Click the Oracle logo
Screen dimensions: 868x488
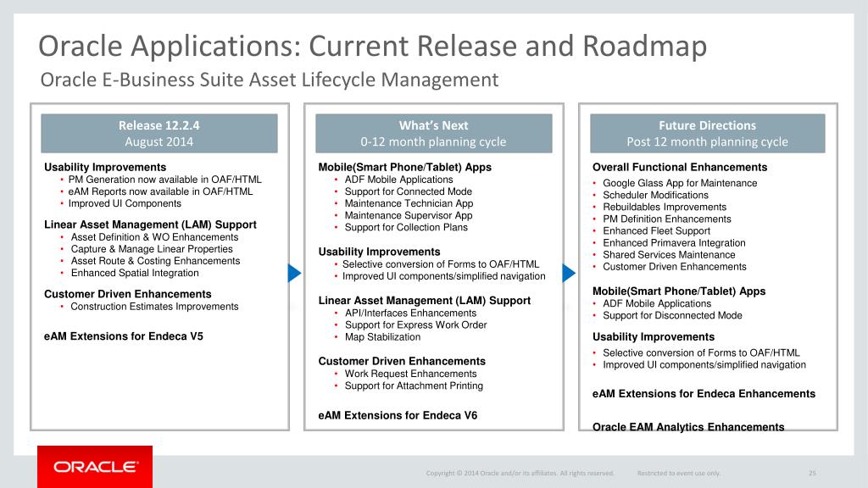pos(95,467)
